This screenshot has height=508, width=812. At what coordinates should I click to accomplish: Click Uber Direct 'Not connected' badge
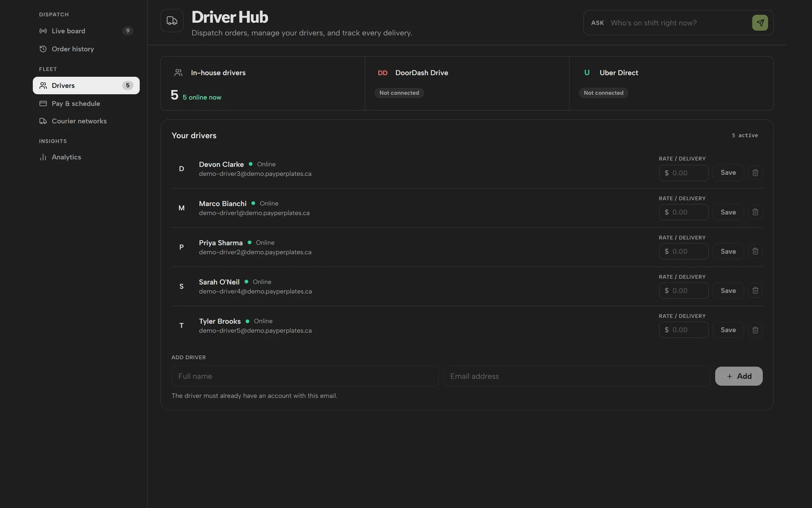[x=603, y=93]
